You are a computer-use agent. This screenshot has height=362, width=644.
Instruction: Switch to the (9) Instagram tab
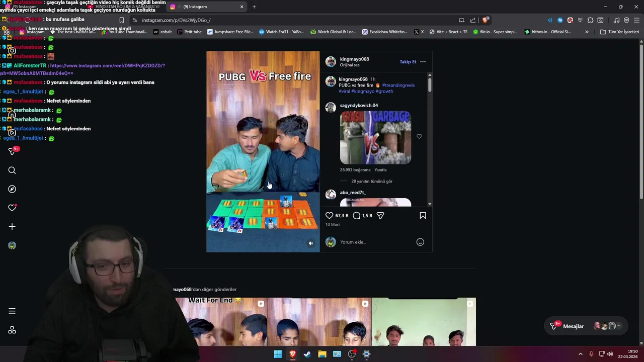point(207,7)
